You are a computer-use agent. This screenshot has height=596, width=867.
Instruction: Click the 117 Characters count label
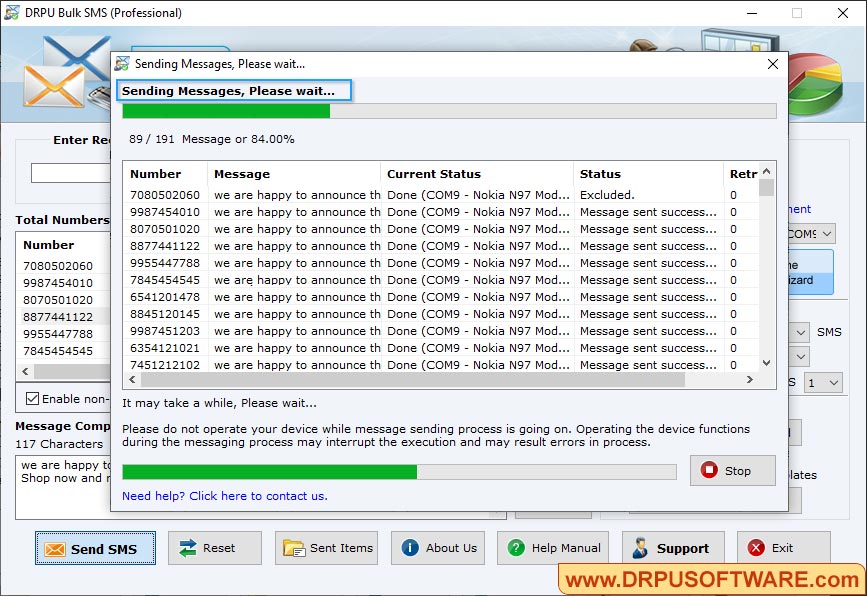point(59,444)
